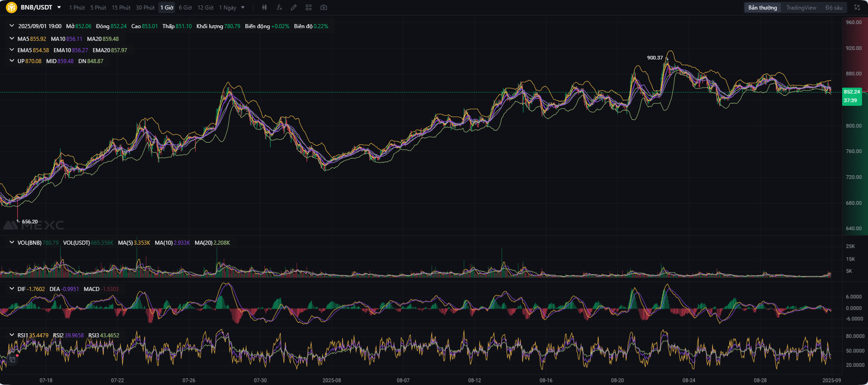Collapse the OHLC info row chevron
Image resolution: width=868 pixels, height=385 pixels.
tap(12, 26)
